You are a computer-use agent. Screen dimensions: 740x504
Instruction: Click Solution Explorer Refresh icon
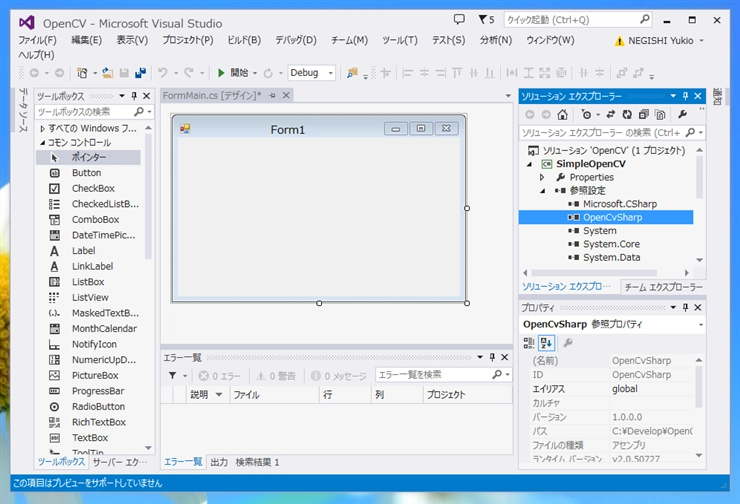click(627, 114)
